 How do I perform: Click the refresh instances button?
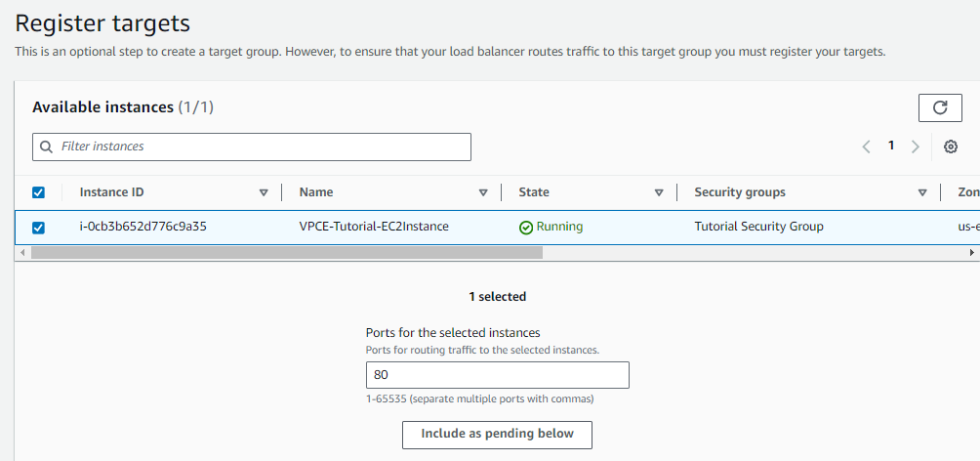click(940, 108)
